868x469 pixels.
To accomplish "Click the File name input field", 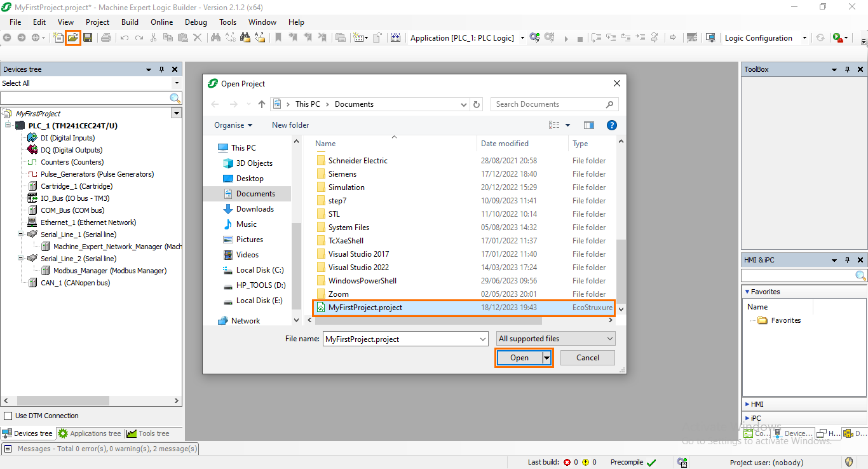I will 400,339.
